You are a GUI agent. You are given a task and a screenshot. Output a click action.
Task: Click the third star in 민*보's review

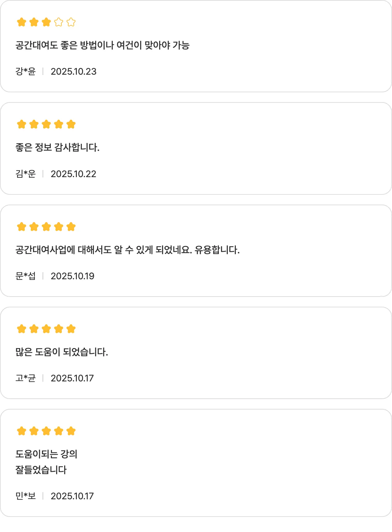pos(46,431)
